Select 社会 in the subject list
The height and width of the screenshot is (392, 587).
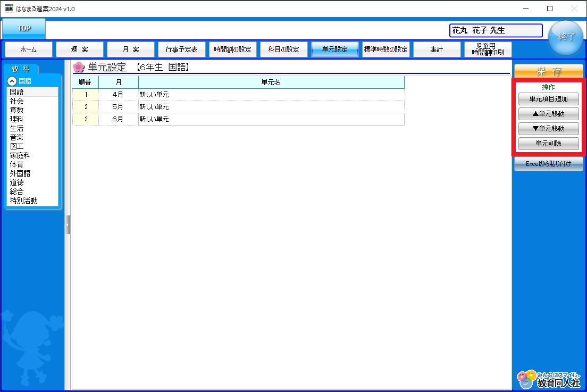click(x=32, y=101)
